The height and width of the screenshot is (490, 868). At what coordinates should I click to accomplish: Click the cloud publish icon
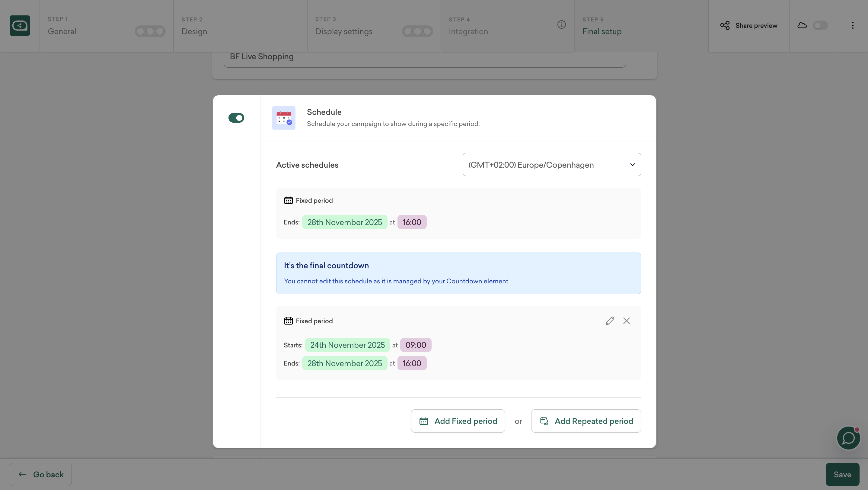pos(802,25)
